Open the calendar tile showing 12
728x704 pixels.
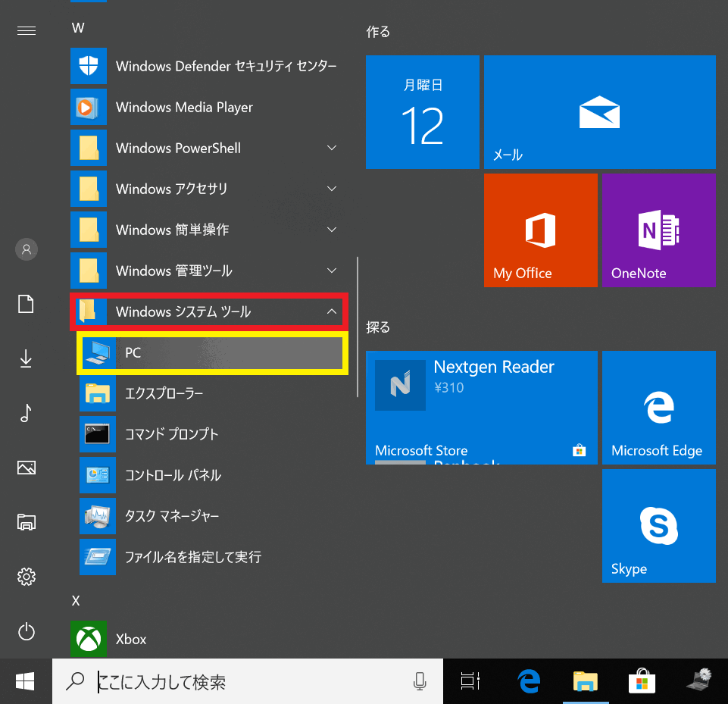[423, 112]
